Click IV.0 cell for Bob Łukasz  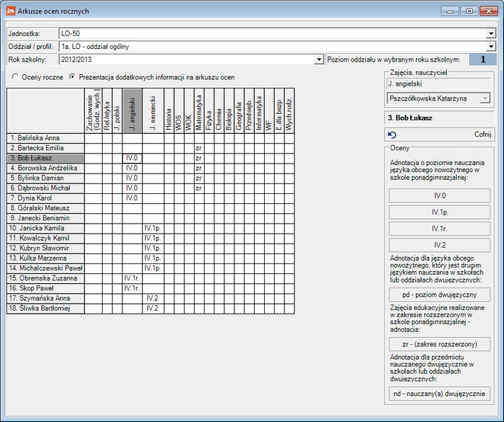(132, 158)
